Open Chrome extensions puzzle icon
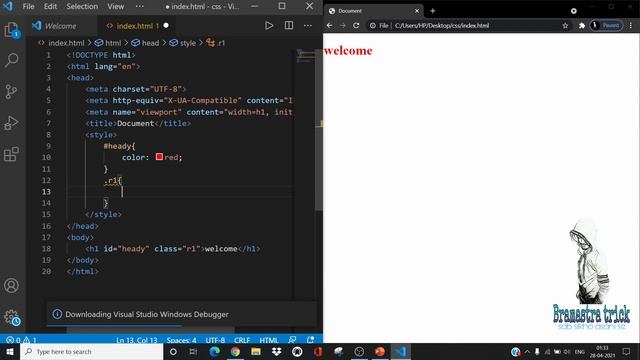 click(582, 25)
